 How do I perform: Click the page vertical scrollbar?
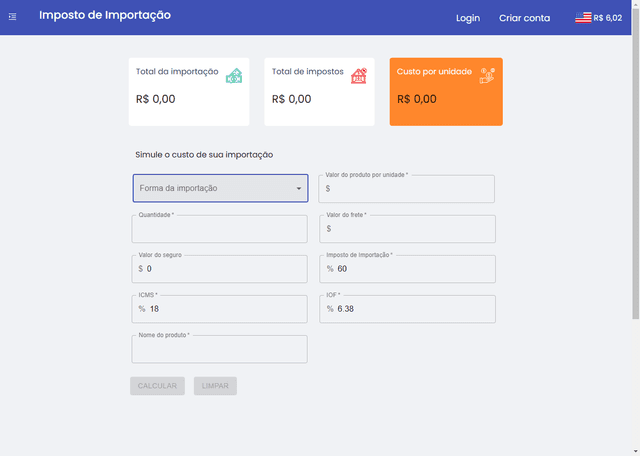(636, 163)
